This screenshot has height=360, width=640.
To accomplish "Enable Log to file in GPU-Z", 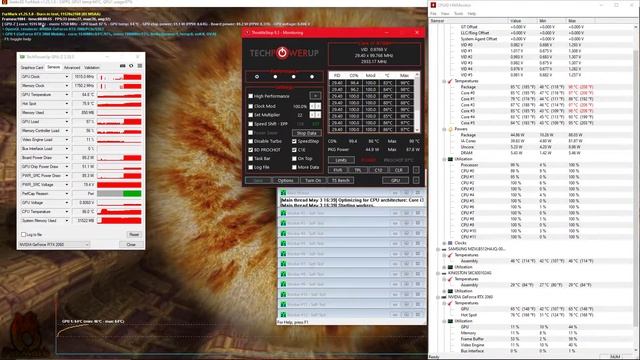I will tap(23, 235).
